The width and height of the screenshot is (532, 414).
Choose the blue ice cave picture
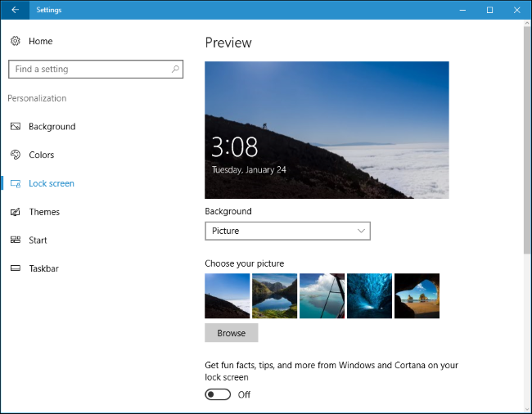(x=369, y=296)
